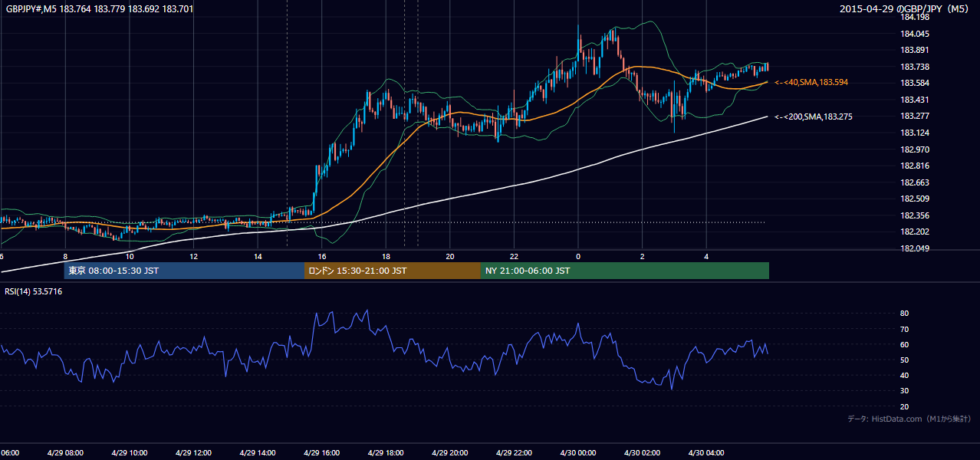Viewport: 980px width, 460px height.
Task: Click the 2015-04-29 GBP/JPY (M5) chart title
Action: [x=906, y=9]
